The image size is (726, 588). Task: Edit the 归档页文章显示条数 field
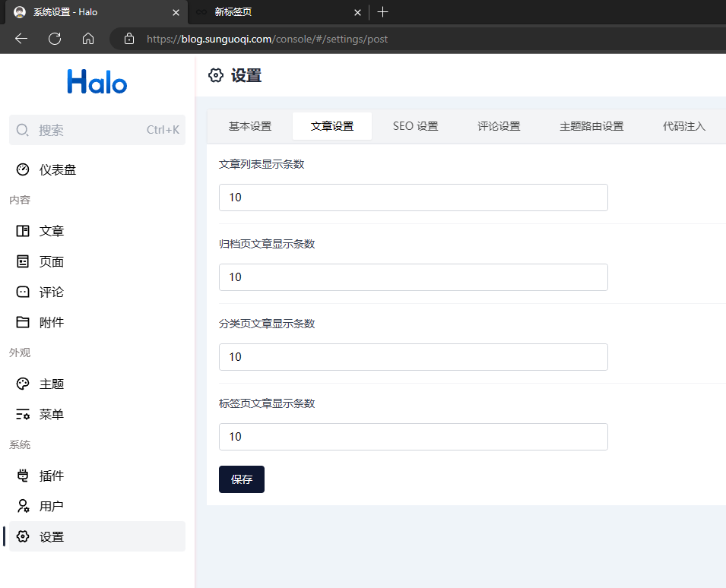(x=414, y=277)
